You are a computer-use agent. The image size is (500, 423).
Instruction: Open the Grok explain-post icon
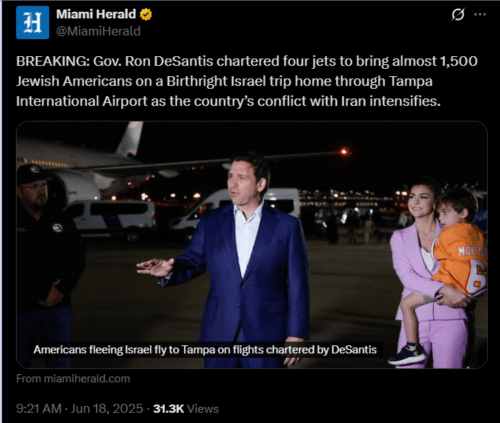[458, 15]
